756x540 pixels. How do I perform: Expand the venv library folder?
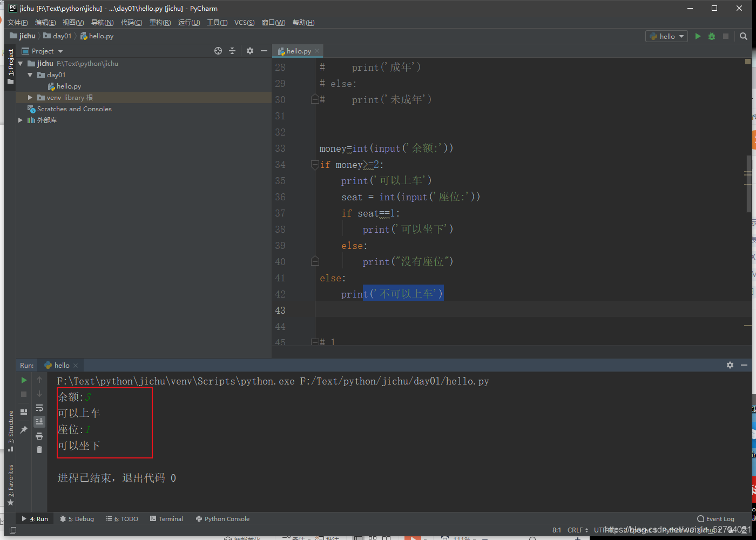click(30, 98)
